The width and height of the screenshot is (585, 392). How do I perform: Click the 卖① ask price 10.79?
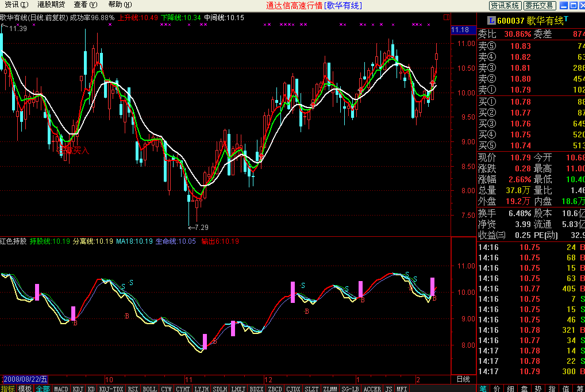(521, 90)
